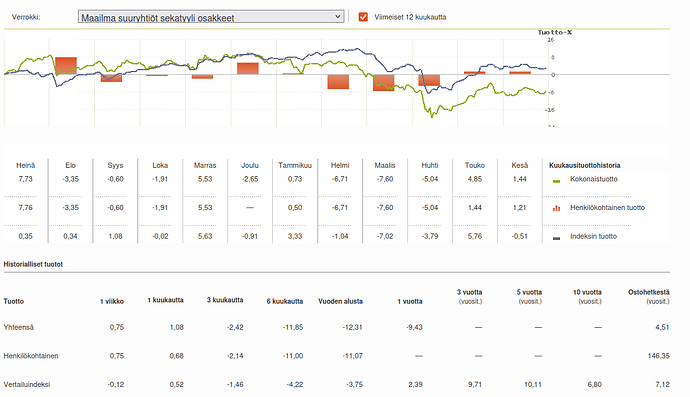The image size is (690, 397).
Task: Click the Kokonaistuotto legend label
Action: pyautogui.click(x=594, y=179)
